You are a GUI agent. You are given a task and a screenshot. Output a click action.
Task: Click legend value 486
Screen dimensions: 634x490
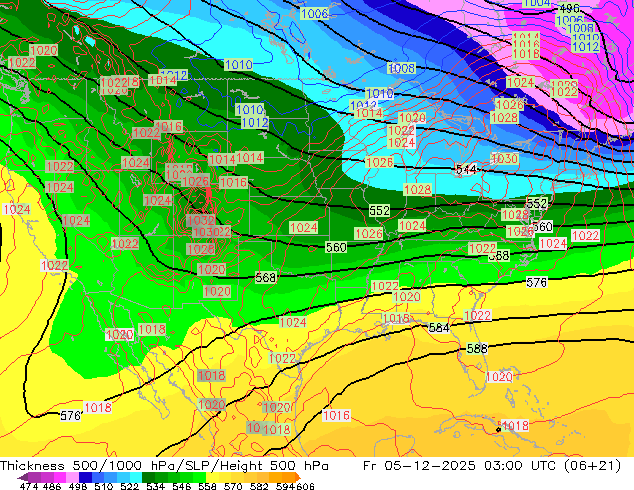52,486
